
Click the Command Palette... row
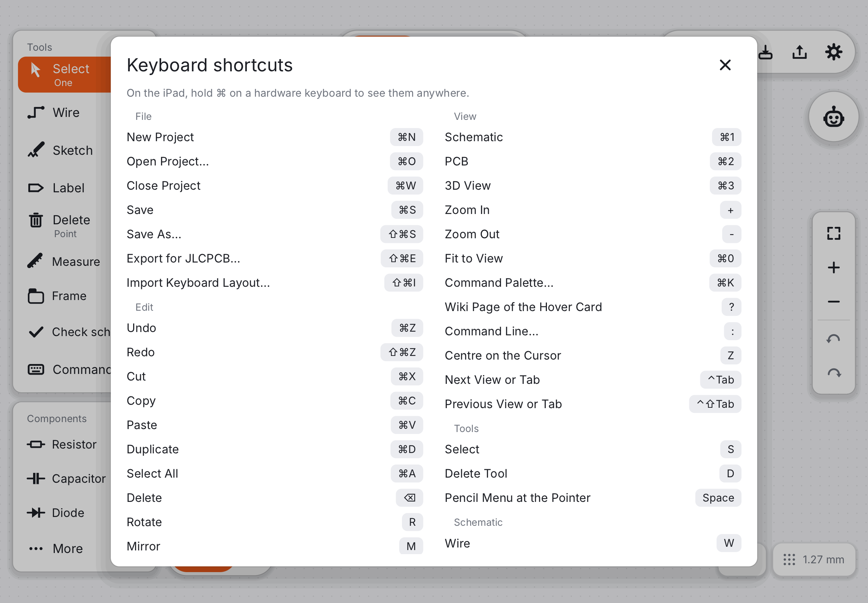point(593,283)
